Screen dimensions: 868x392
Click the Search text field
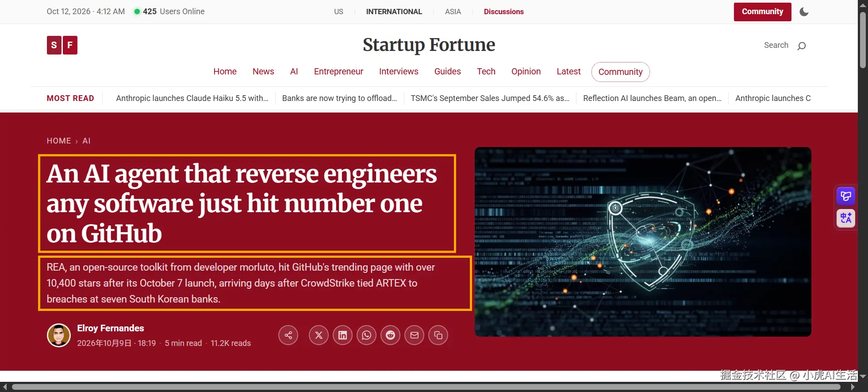point(776,45)
